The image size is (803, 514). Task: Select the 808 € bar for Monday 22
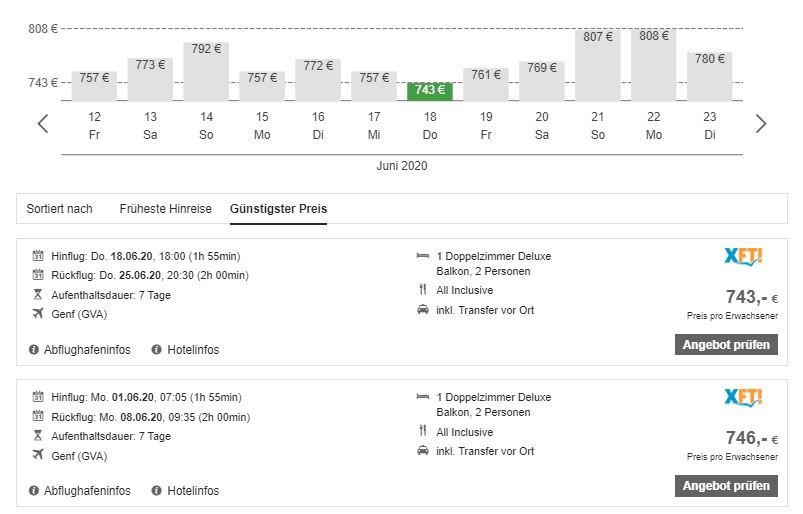654,65
